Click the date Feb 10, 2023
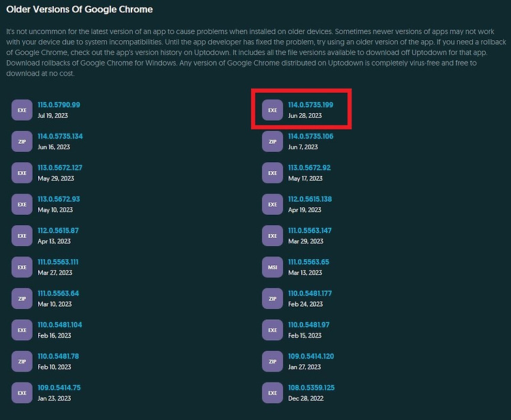511x420 pixels. click(55, 367)
